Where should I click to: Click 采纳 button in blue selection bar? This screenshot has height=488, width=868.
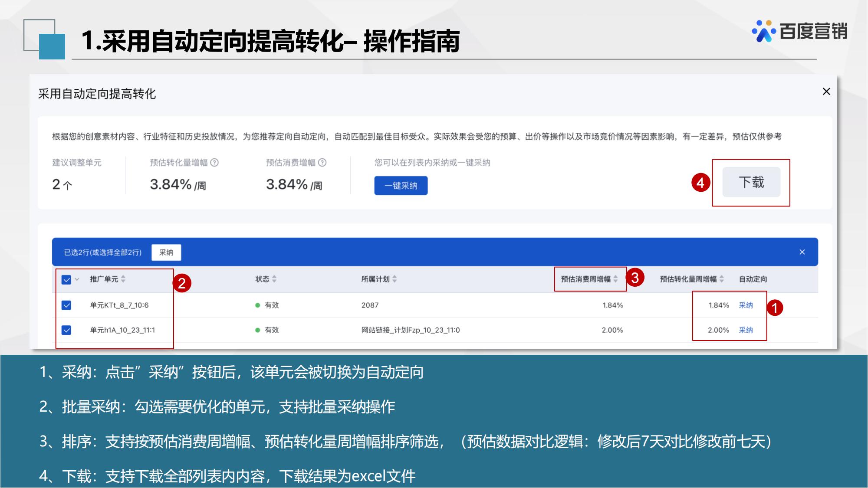click(x=166, y=252)
